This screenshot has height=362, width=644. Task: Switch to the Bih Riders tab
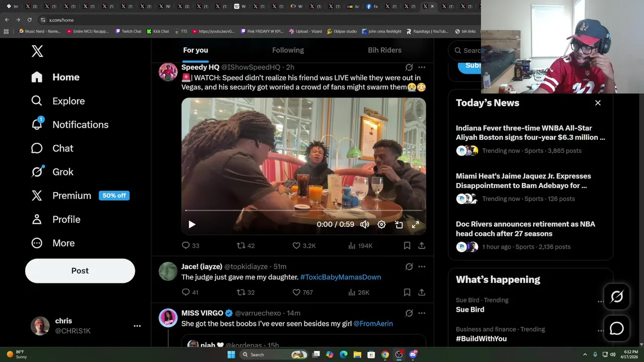click(384, 50)
